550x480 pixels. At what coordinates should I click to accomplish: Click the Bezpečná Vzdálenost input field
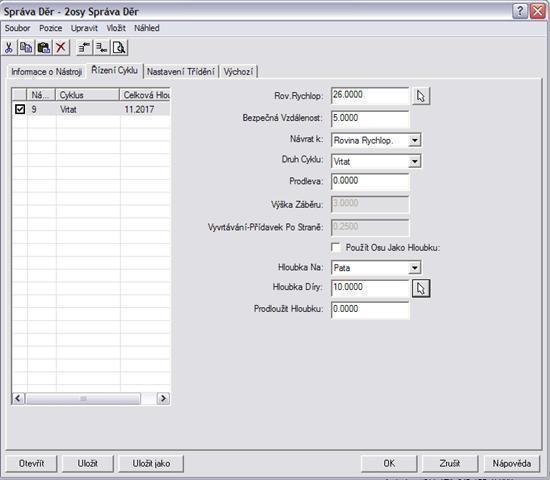point(370,118)
